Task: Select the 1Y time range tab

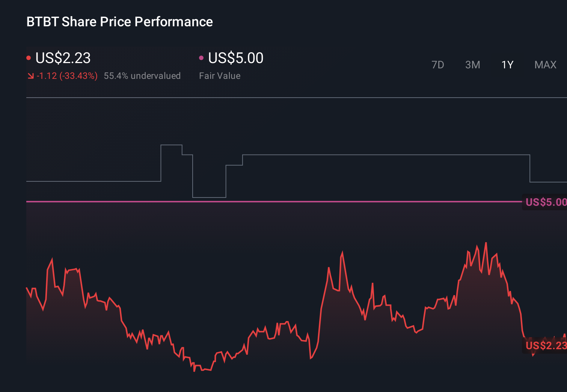Action: pos(507,65)
